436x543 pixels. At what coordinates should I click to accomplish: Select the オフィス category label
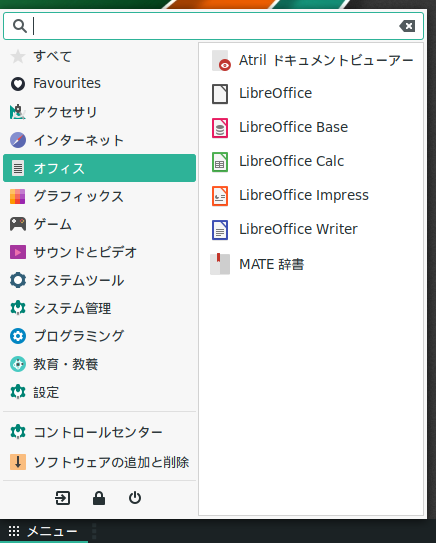point(59,168)
